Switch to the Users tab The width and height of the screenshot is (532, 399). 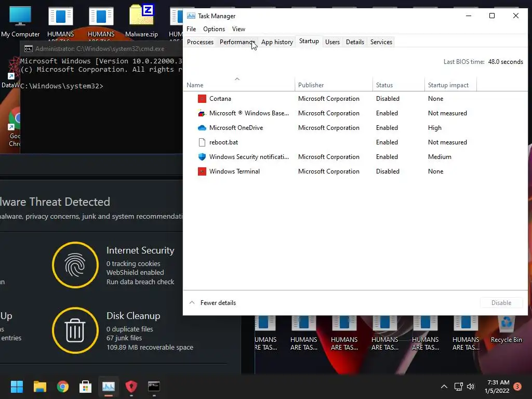(x=332, y=42)
